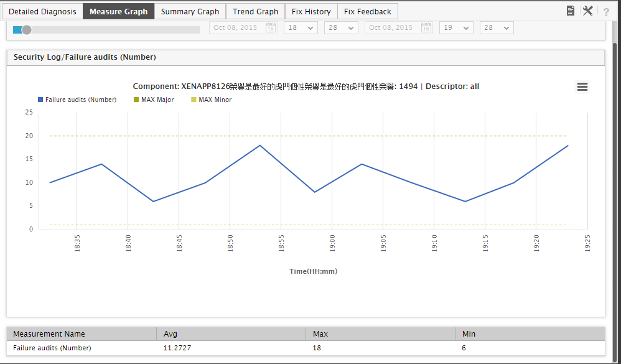Click the Measurement Name column header
The width and height of the screenshot is (621, 364).
click(x=82, y=334)
